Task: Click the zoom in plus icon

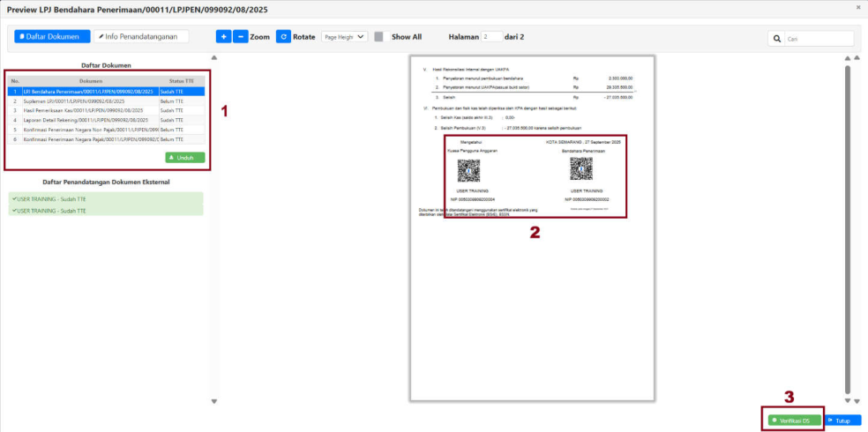Action: coord(223,37)
